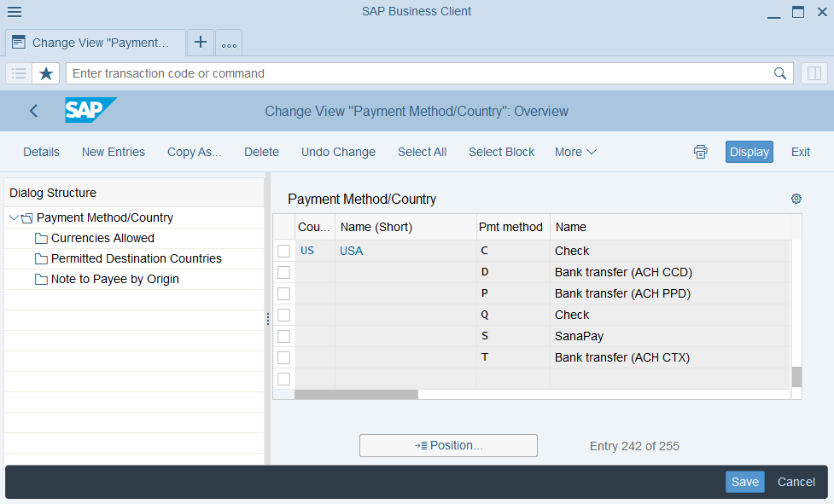Click the Bank transfer (ACH CCD) cell
Viewport: 834px width, 504px height.
670,272
